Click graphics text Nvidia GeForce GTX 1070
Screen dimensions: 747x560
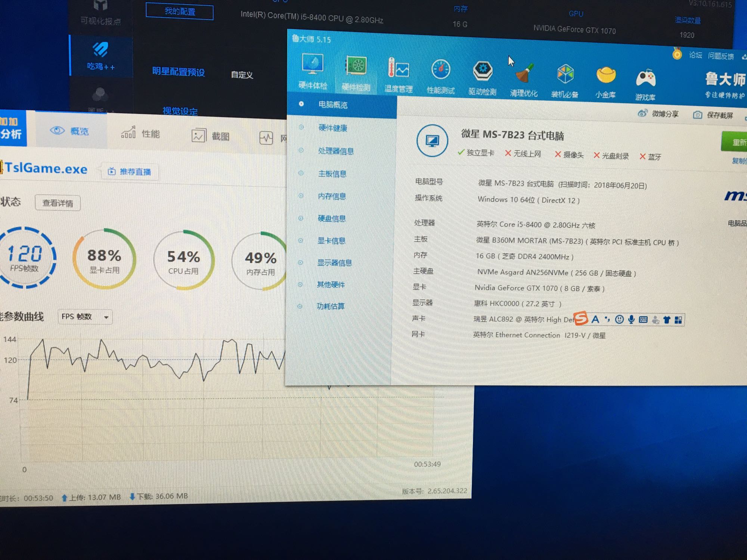[x=539, y=288]
